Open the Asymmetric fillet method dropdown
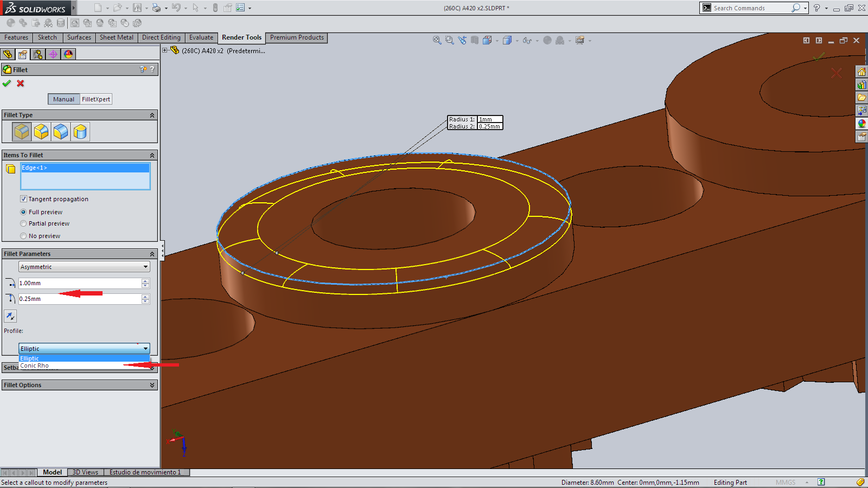Screen dimensions: 868x488 pyautogui.click(x=84, y=267)
